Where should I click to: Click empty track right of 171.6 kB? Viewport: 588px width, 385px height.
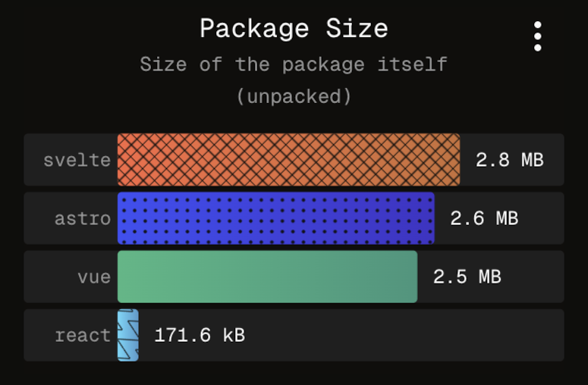pos(402,335)
